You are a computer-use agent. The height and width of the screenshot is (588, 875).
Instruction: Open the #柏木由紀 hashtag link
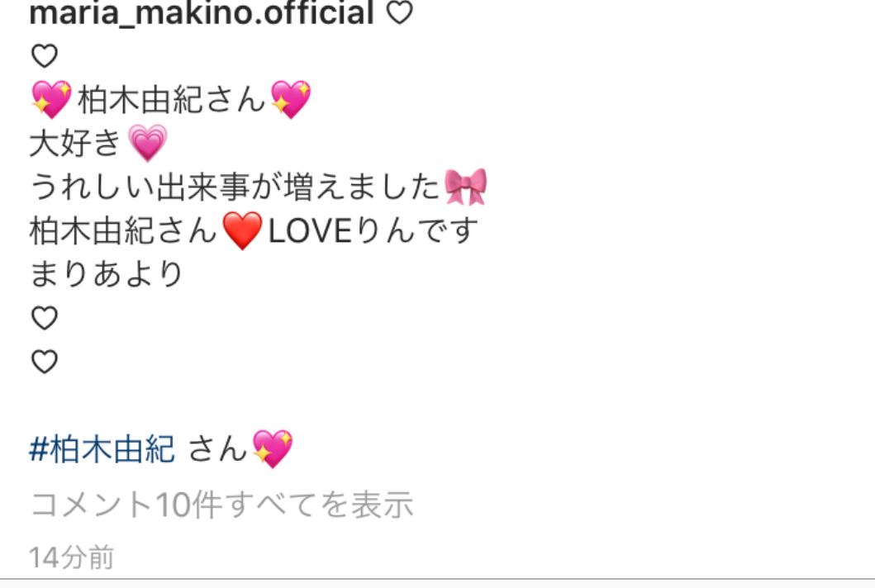tap(102, 449)
